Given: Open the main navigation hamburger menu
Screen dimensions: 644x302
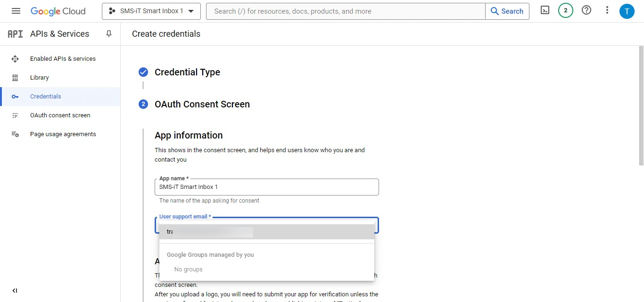Looking at the screenshot, I should (x=16, y=11).
